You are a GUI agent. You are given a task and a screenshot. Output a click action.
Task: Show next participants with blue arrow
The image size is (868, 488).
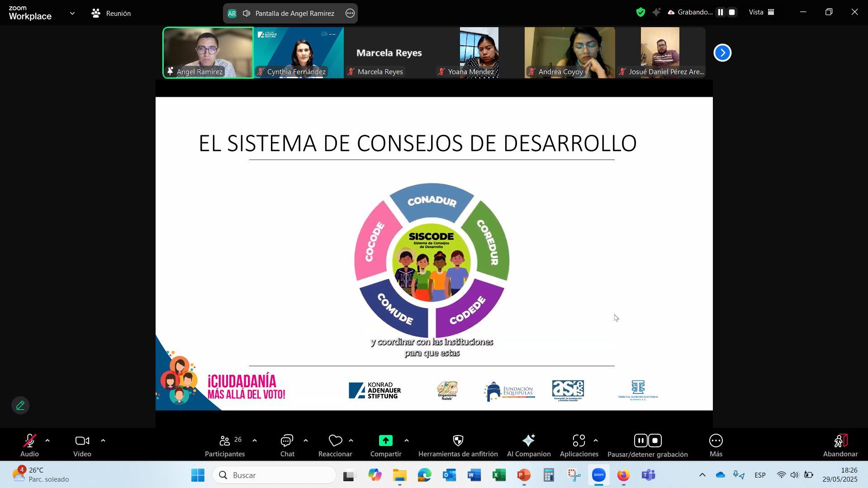tap(722, 53)
